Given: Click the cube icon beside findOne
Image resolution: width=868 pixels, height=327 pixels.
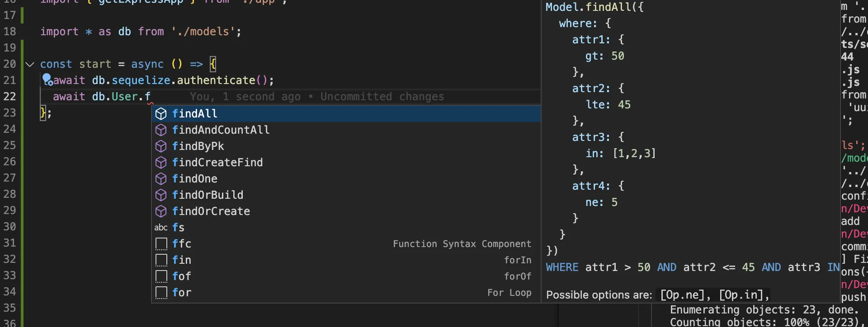Looking at the screenshot, I should click(x=161, y=179).
